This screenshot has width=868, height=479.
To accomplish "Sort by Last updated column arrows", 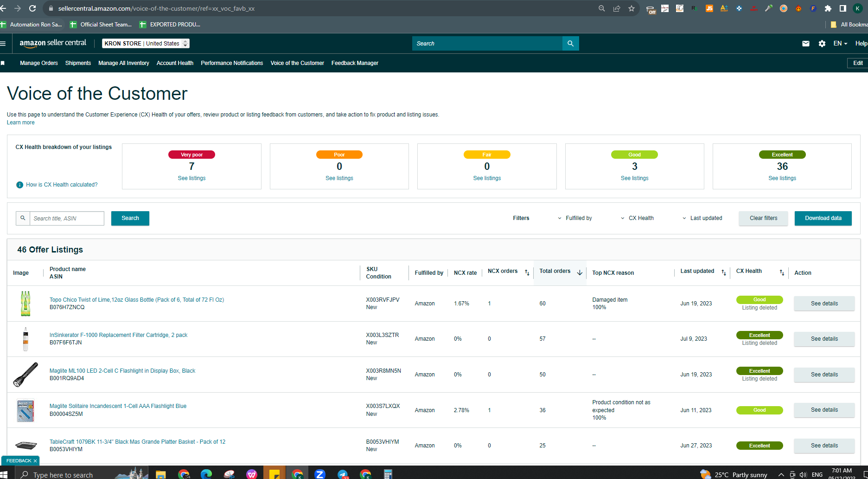I will coord(724,272).
